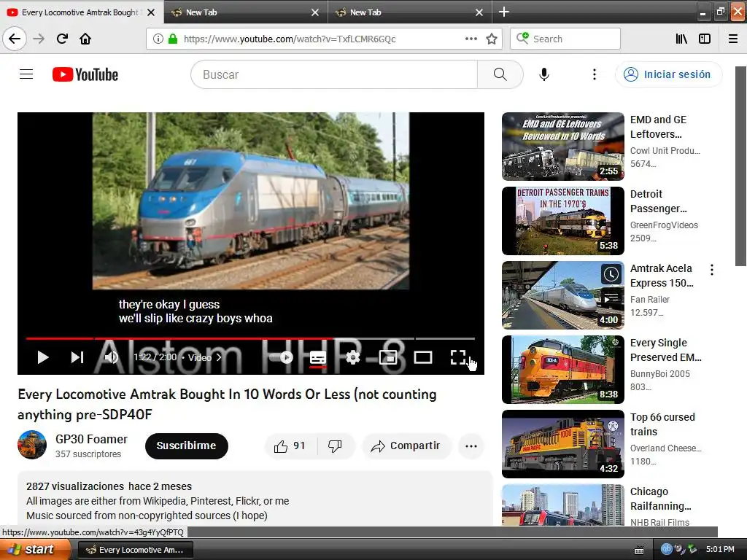Open GP30 Foamer channel name link
Screen dimensions: 747x560
click(91, 439)
